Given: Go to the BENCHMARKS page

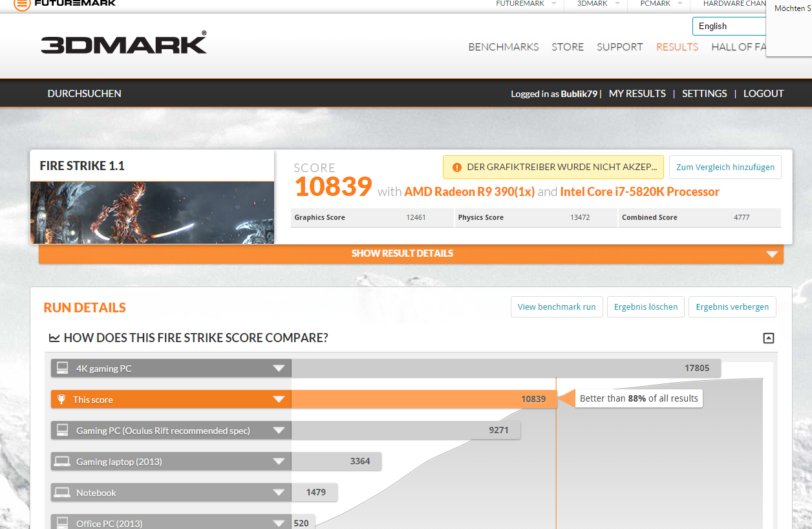Looking at the screenshot, I should click(504, 47).
